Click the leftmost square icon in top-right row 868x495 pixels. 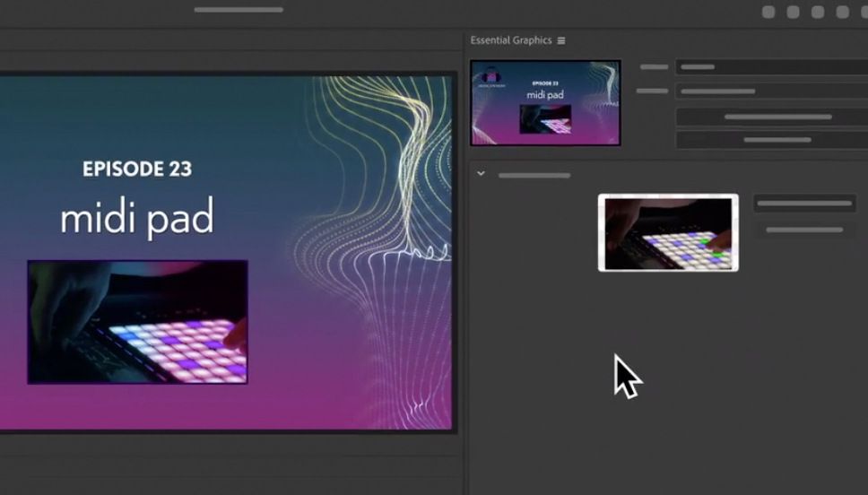[x=768, y=12]
